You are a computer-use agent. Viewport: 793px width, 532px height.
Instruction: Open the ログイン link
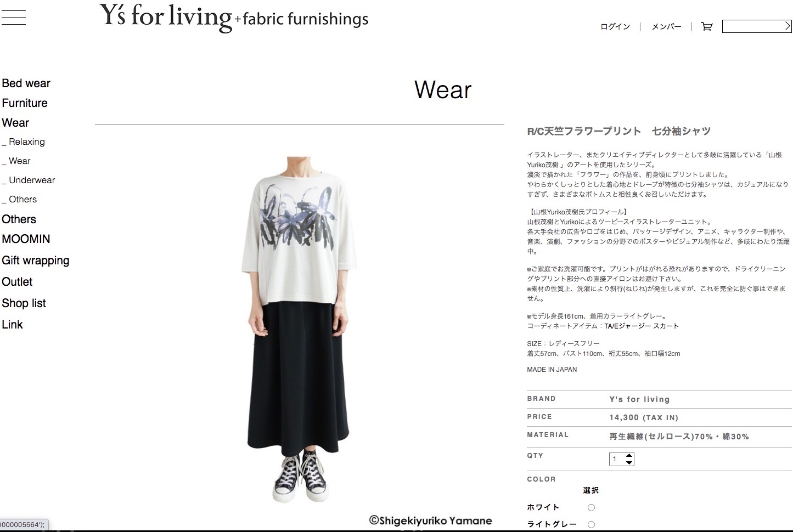(615, 26)
